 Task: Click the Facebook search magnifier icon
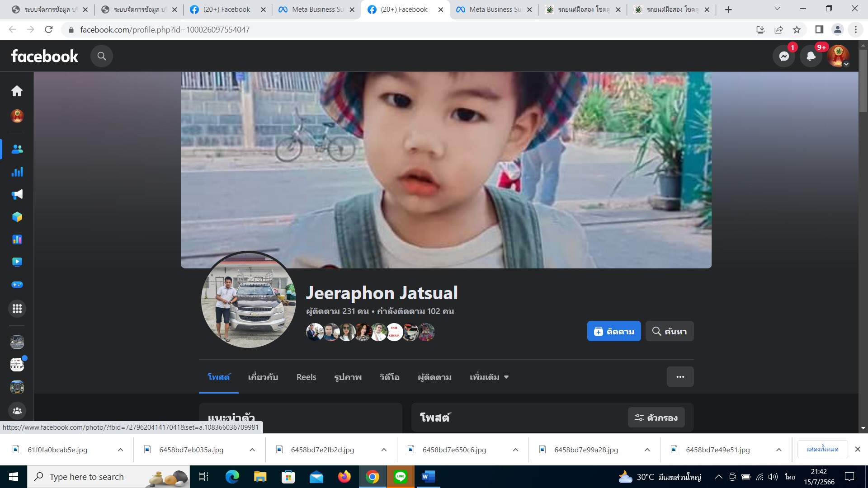(101, 56)
